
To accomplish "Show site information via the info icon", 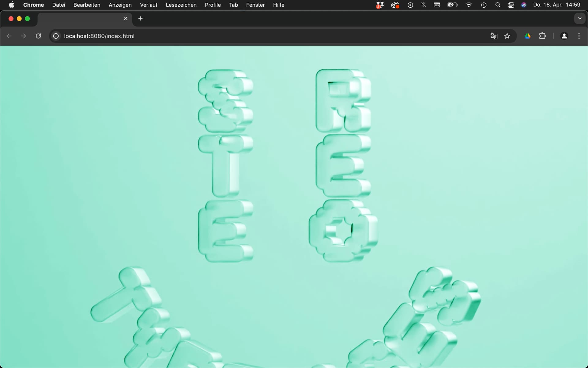I will pyautogui.click(x=56, y=36).
